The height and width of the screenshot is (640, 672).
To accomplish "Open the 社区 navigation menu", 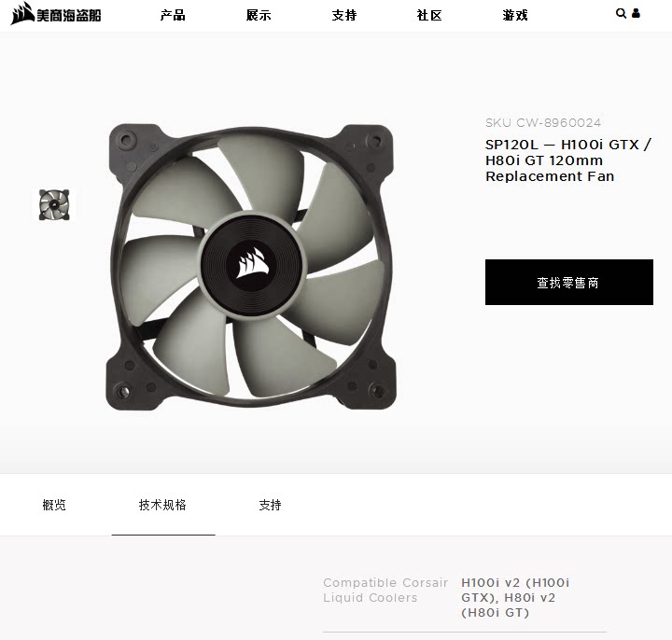I will click(x=429, y=16).
